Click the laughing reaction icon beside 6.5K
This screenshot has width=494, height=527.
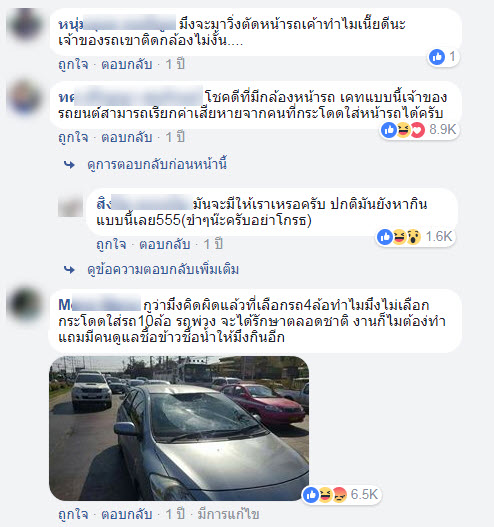tap(325, 495)
